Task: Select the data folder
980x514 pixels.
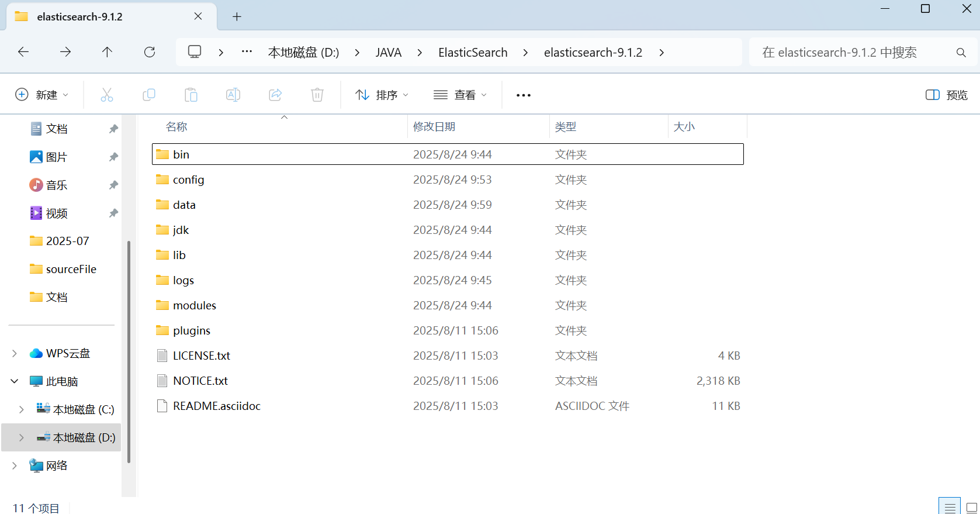Action: [x=448, y=205]
